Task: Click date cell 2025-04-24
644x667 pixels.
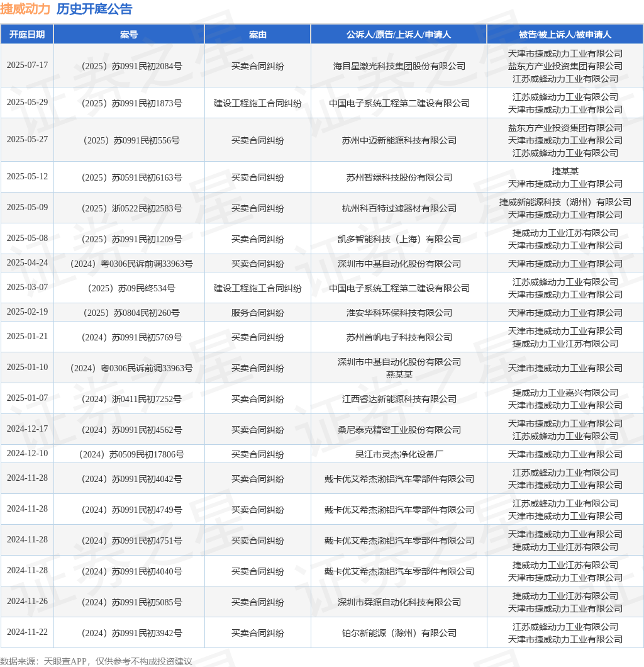Action: coord(27,262)
